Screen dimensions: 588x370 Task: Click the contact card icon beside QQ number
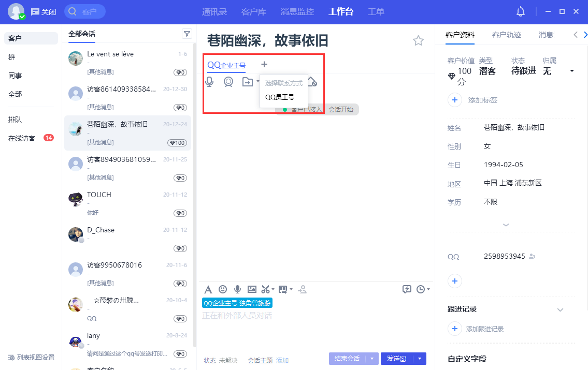coord(532,257)
